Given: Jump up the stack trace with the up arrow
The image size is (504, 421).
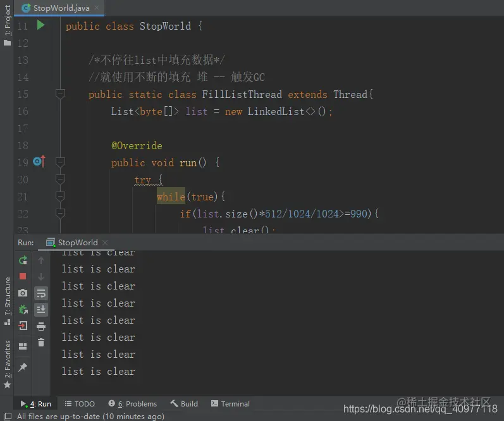Looking at the screenshot, I should tap(41, 260).
